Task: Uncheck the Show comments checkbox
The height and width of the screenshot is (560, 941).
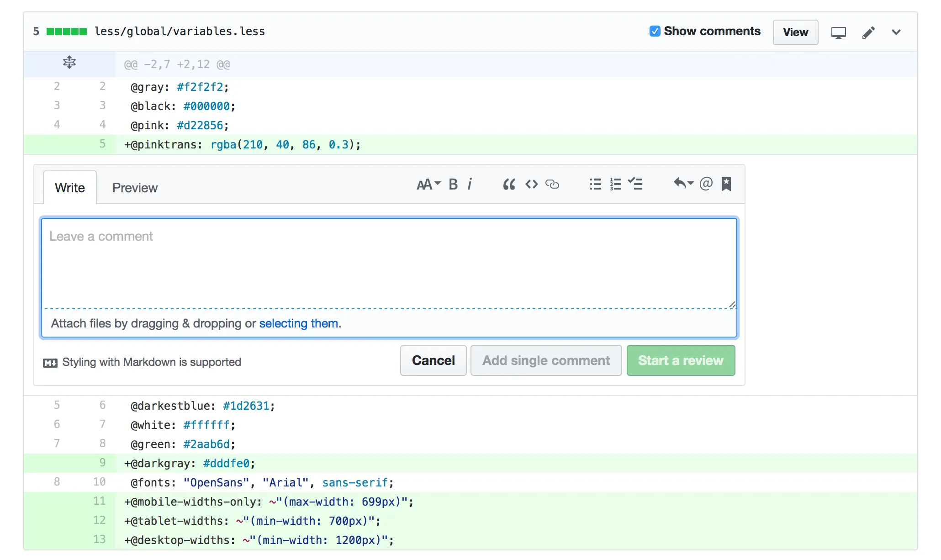Action: pyautogui.click(x=655, y=31)
